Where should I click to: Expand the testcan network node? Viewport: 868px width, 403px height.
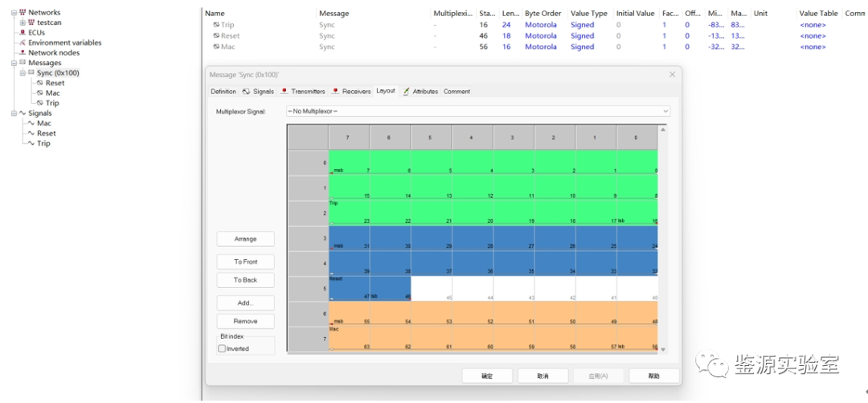23,23
